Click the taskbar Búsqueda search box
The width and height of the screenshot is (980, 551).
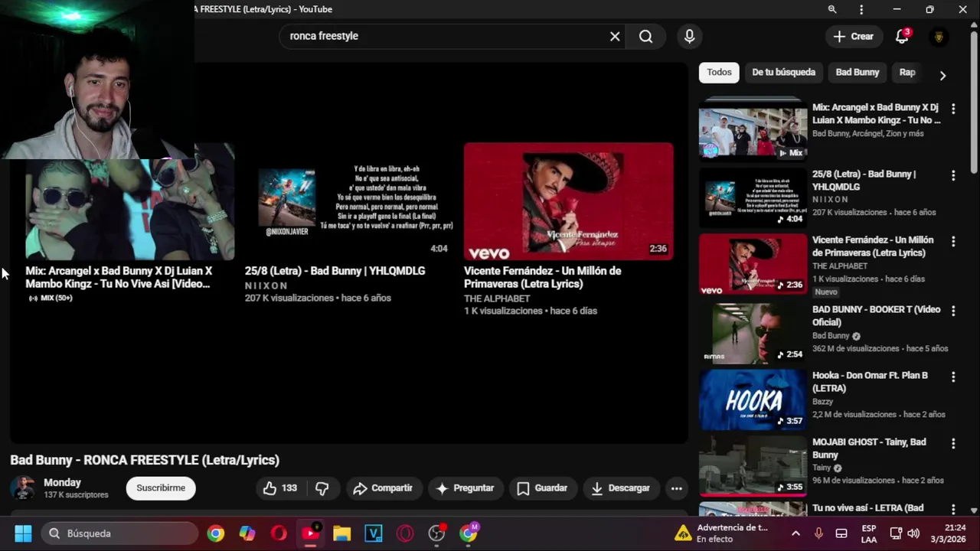click(120, 533)
